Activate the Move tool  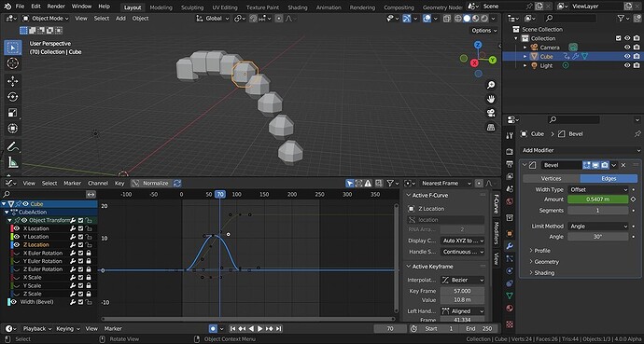pyautogui.click(x=13, y=81)
